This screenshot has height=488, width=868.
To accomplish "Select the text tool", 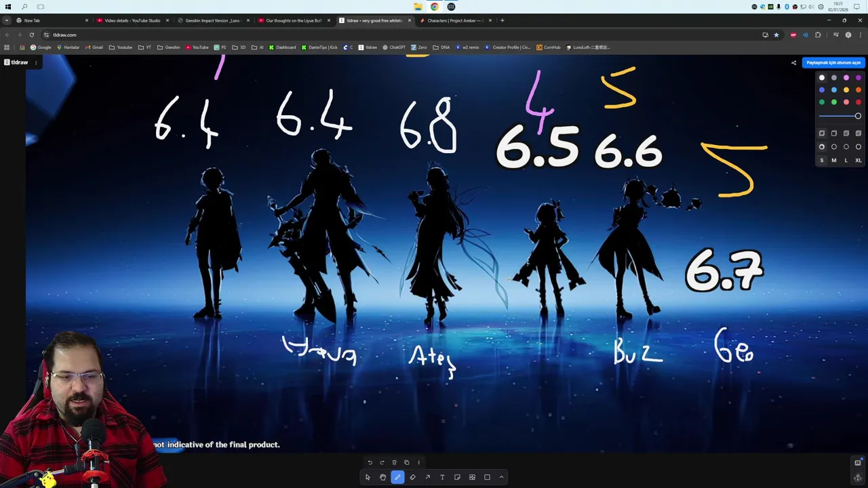I will 442,477.
